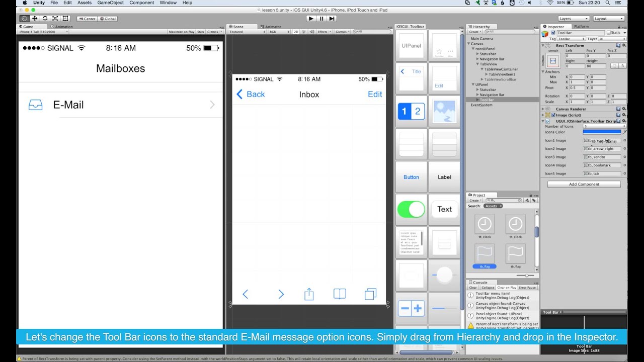Click the Icons Color blue swatch
This screenshot has height=362, width=644.
click(x=602, y=132)
